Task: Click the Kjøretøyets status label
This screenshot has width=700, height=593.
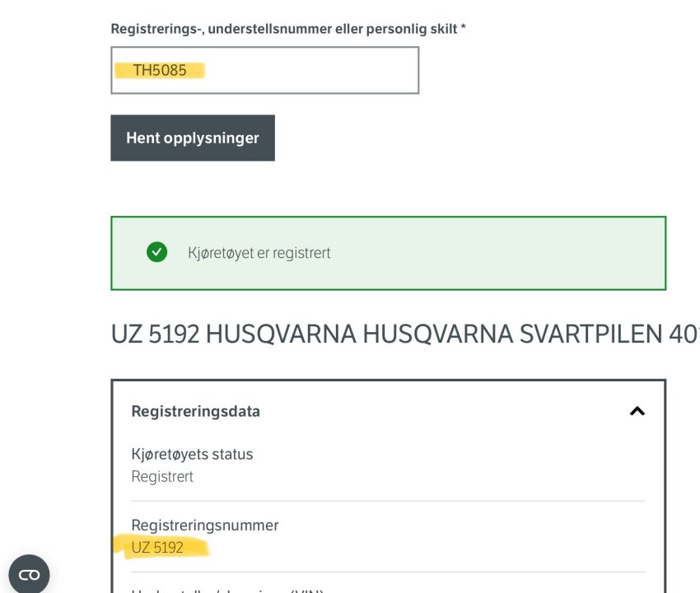Action: (x=192, y=454)
